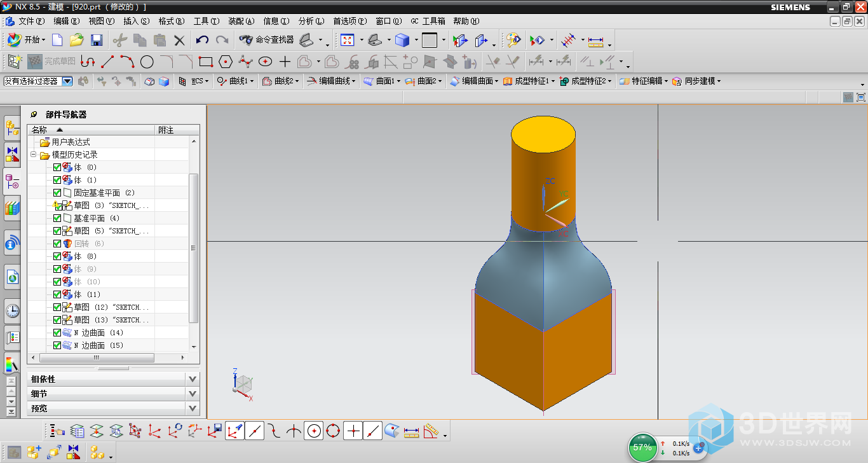Open the 分析 menu

pos(311,21)
